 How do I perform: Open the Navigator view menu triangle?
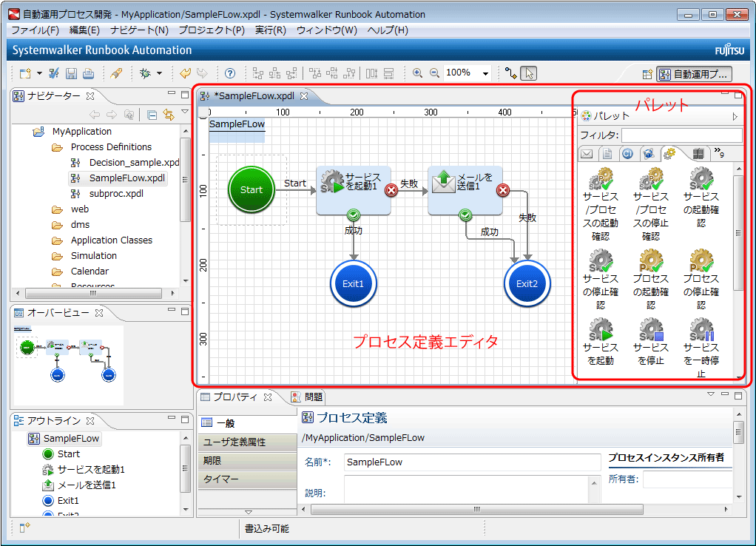pyautogui.click(x=185, y=112)
